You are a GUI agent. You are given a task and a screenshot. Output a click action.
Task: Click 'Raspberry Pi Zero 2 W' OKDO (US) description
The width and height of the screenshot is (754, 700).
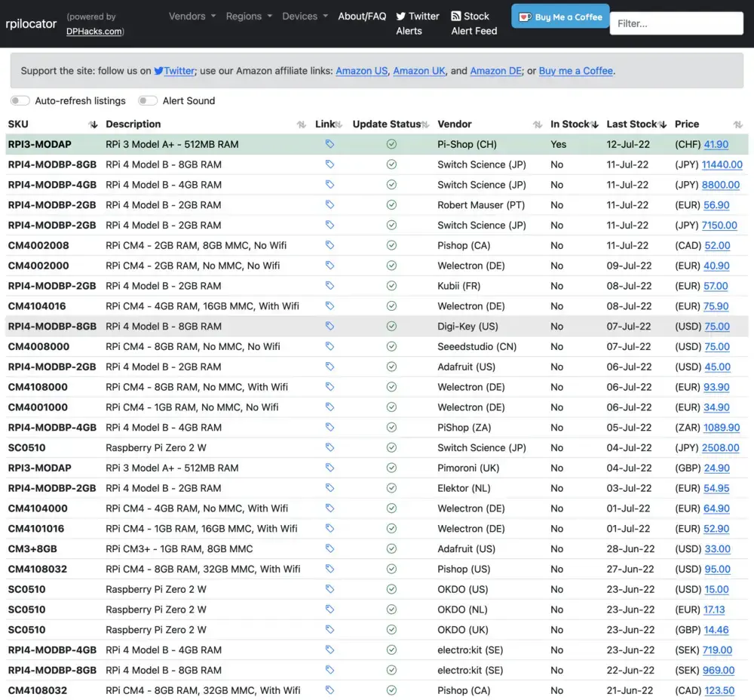156,589
